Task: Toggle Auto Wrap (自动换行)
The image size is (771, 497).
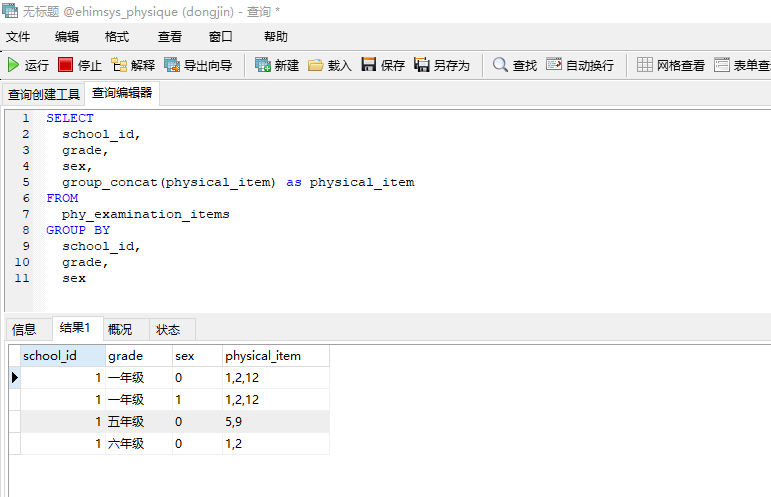Action: click(580, 65)
